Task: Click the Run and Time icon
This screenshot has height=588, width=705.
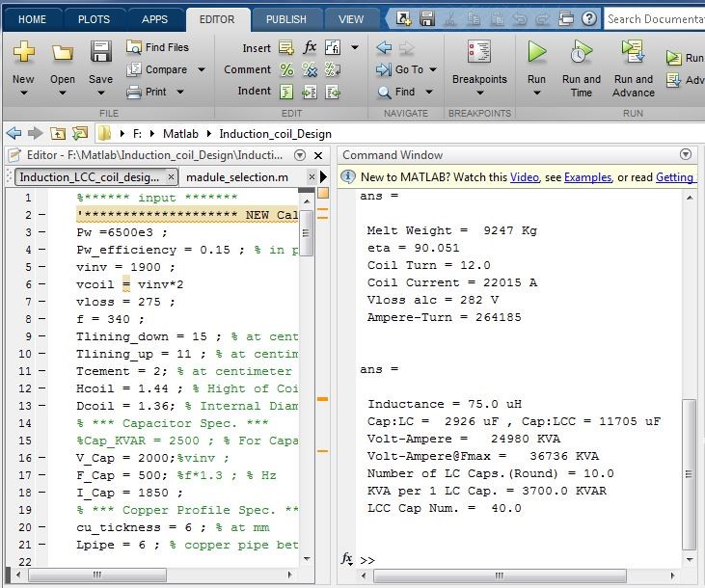Action: (581, 51)
